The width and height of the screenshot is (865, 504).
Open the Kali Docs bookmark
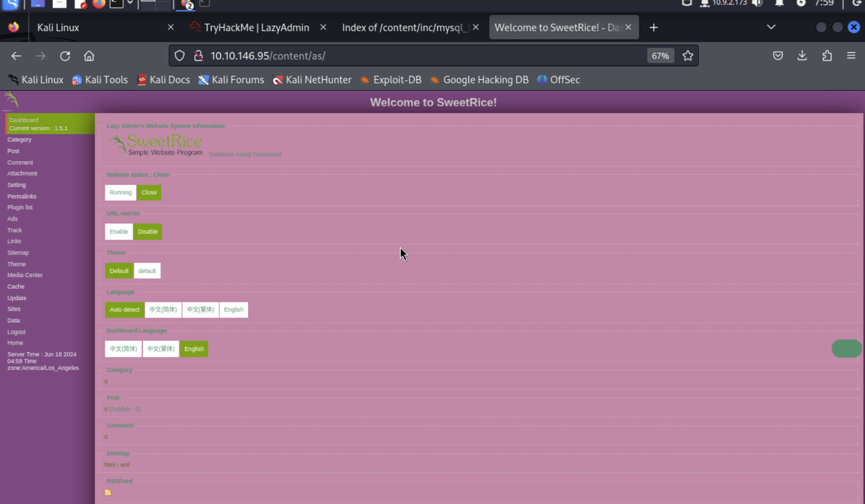(164, 80)
